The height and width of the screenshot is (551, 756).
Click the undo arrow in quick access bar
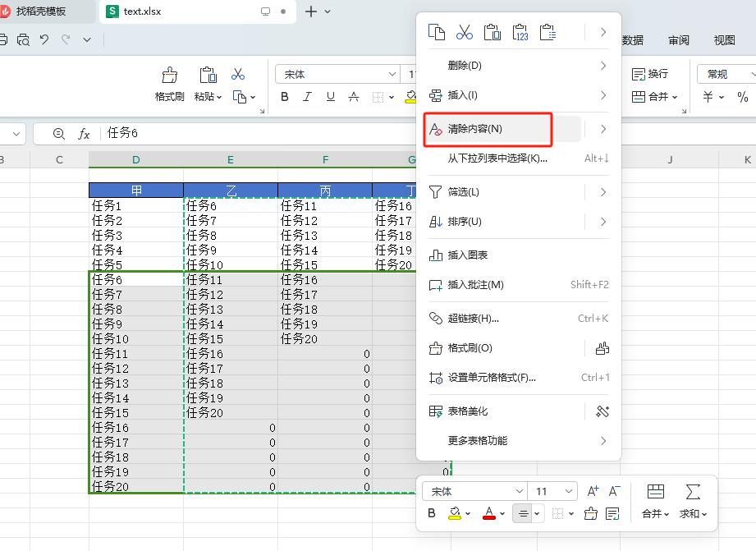click(x=44, y=39)
